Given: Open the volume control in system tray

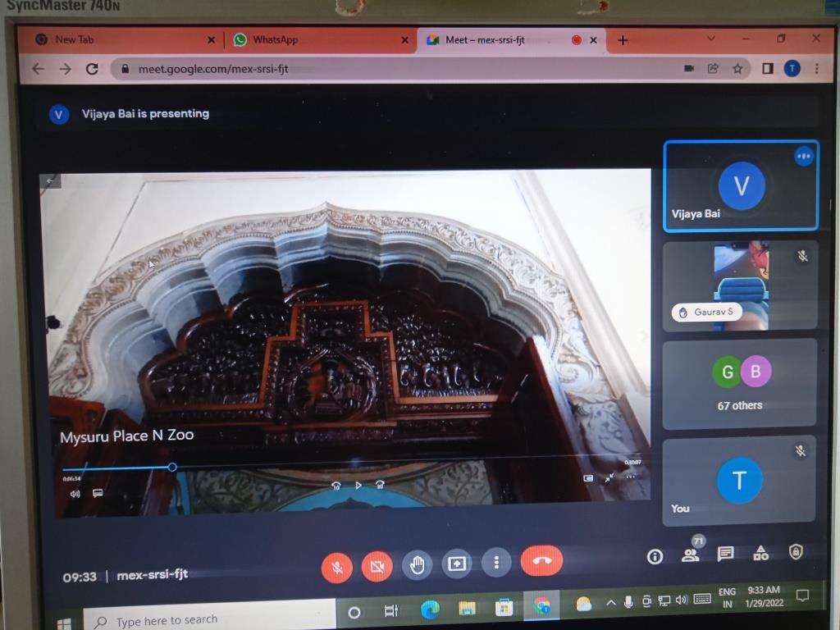Looking at the screenshot, I should [x=682, y=600].
